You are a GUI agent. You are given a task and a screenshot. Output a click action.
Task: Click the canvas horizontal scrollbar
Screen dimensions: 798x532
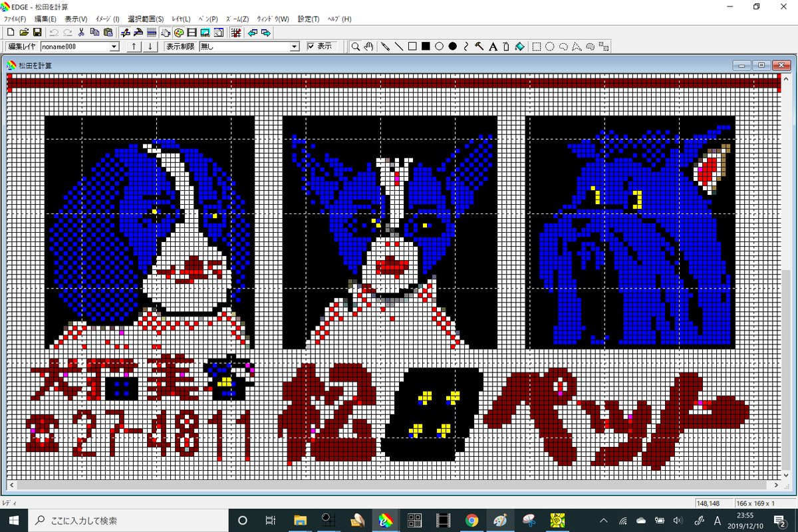click(392, 486)
